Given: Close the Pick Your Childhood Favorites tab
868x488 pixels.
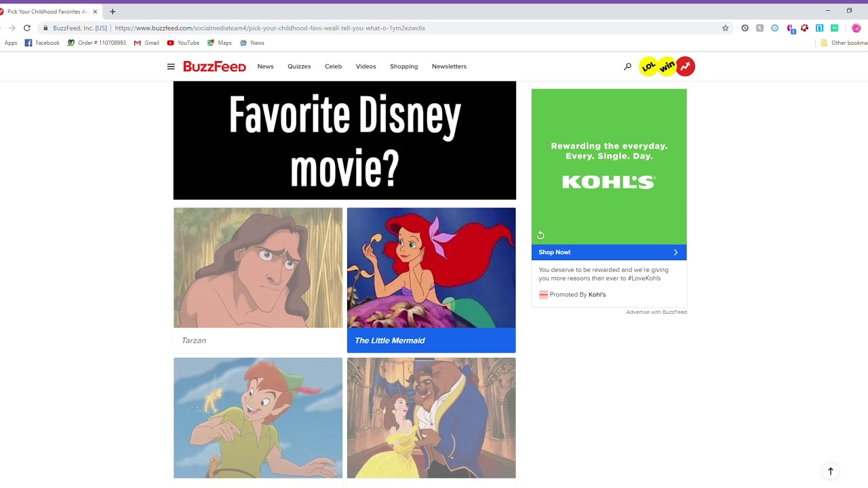Looking at the screenshot, I should tap(95, 12).
